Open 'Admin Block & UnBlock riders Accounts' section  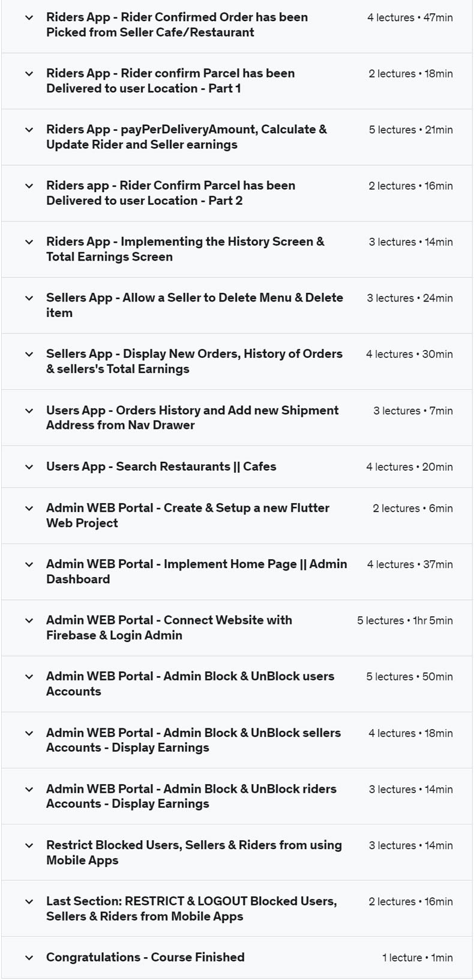point(191,796)
